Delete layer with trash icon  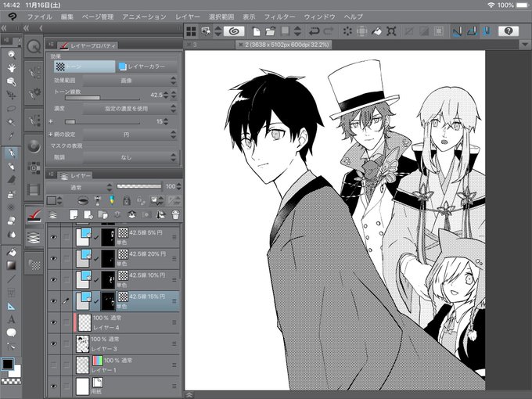point(175,214)
